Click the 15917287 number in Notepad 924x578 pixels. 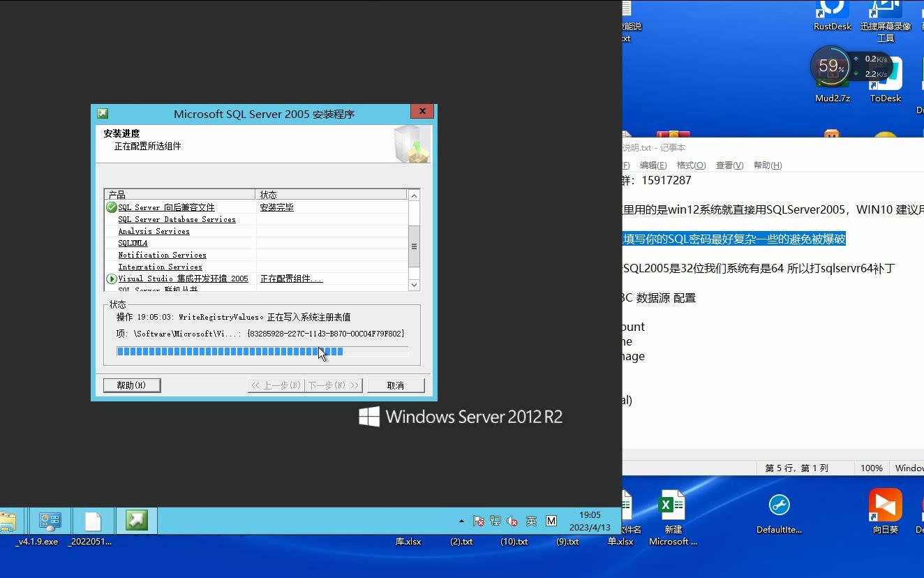[666, 180]
